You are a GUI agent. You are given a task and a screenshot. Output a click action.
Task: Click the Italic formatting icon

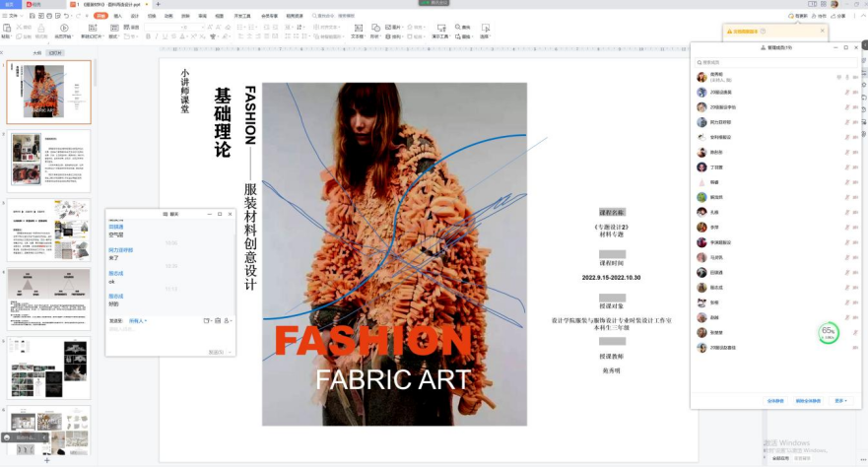pos(156,36)
